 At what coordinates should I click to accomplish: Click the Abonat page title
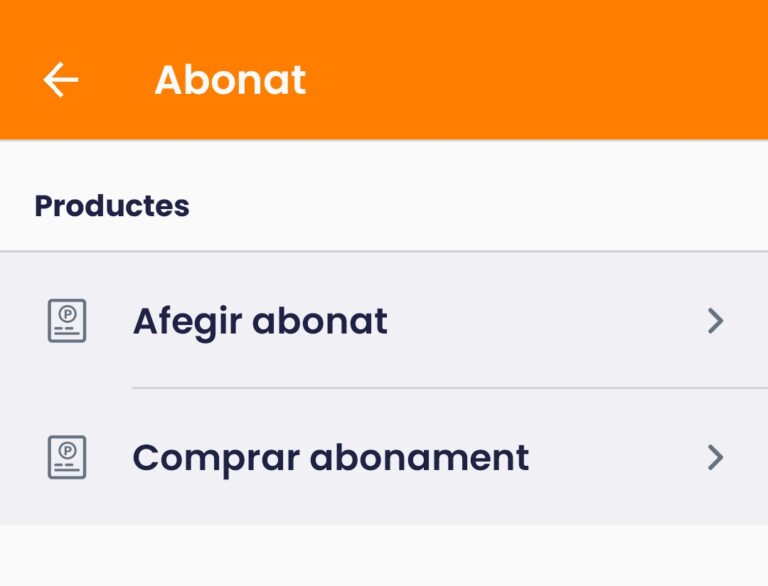(230, 80)
